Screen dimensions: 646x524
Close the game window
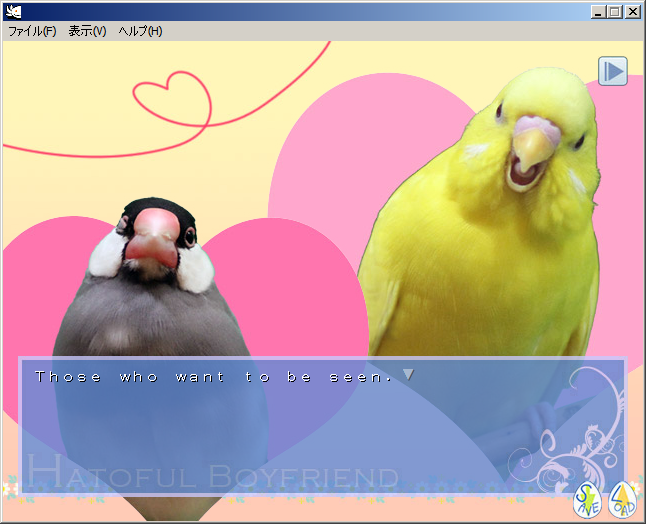coord(632,12)
